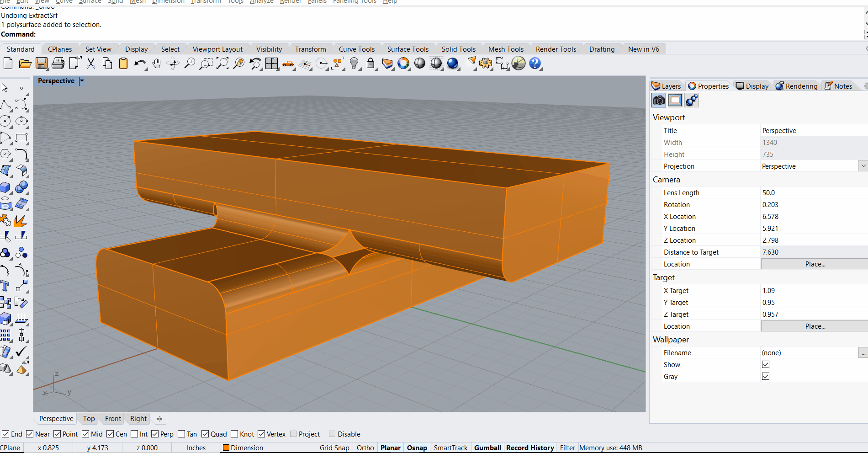This screenshot has height=453, width=868.
Task: Enable the Knot osnap checkbox
Action: [x=234, y=434]
